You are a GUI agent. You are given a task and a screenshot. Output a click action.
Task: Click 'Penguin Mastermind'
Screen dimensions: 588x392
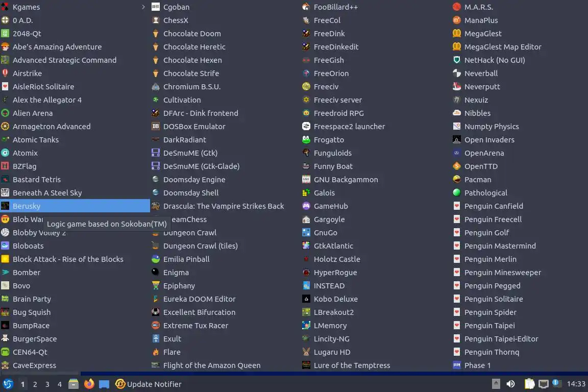pyautogui.click(x=500, y=246)
